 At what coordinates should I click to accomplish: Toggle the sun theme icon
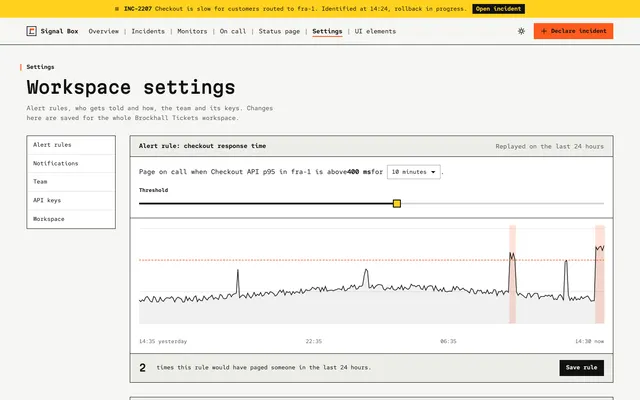pos(521,31)
